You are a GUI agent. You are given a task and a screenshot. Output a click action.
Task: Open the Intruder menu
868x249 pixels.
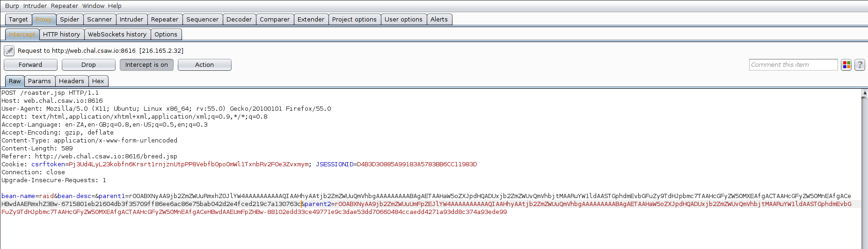coord(35,6)
